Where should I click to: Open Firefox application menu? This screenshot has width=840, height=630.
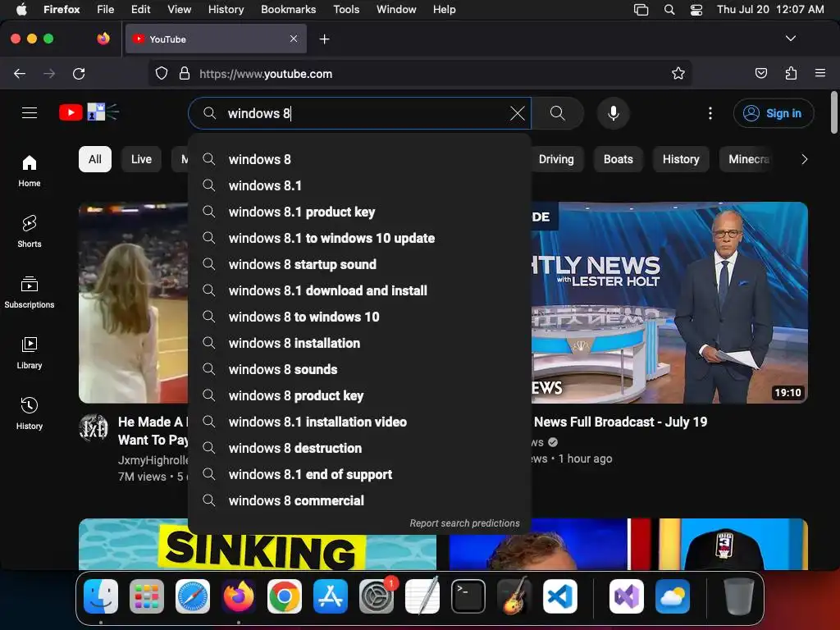pos(820,73)
